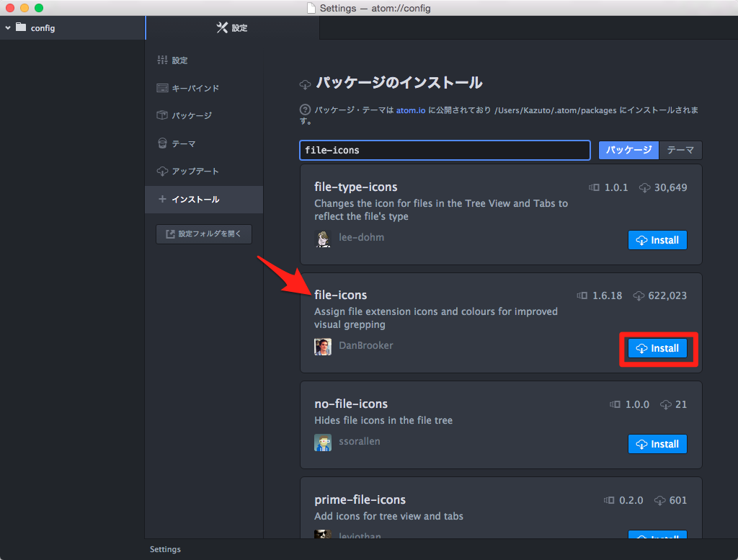The width and height of the screenshot is (738, 560).
Task: Click the 30,649 download count
Action: pos(671,188)
